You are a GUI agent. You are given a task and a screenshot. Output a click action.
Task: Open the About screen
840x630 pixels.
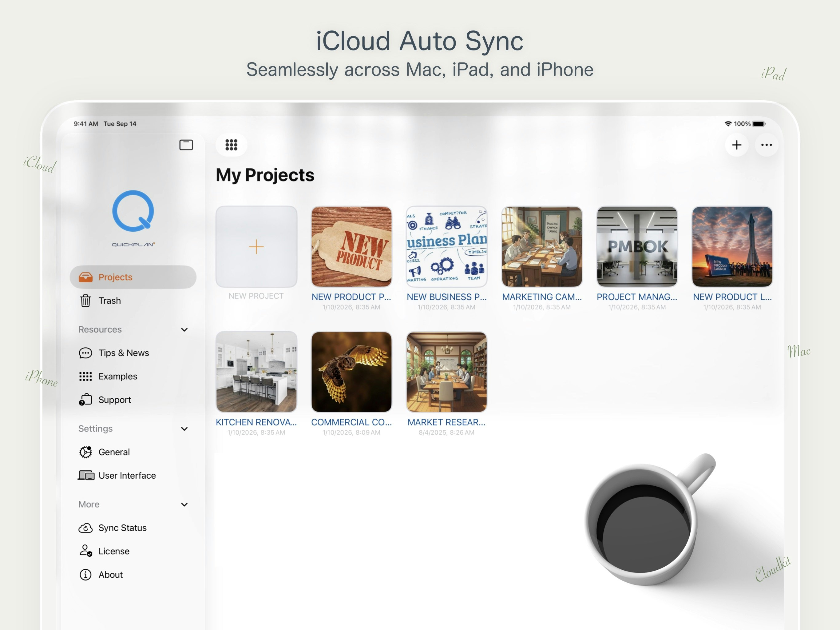click(x=110, y=575)
